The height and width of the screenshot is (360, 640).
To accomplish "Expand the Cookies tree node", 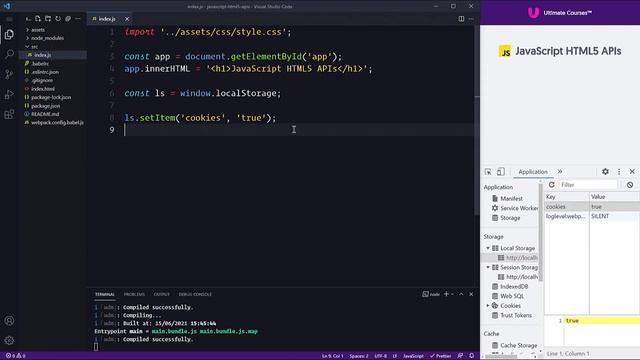I will (x=488, y=306).
